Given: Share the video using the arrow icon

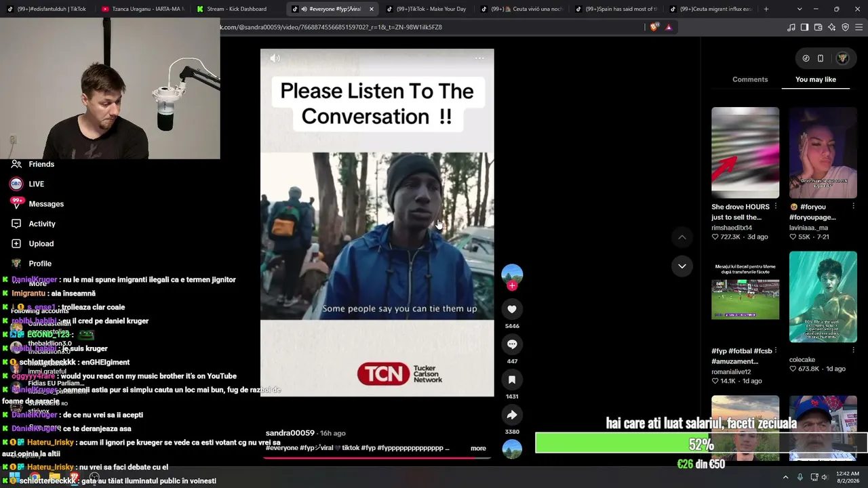Looking at the screenshot, I should 512,415.
